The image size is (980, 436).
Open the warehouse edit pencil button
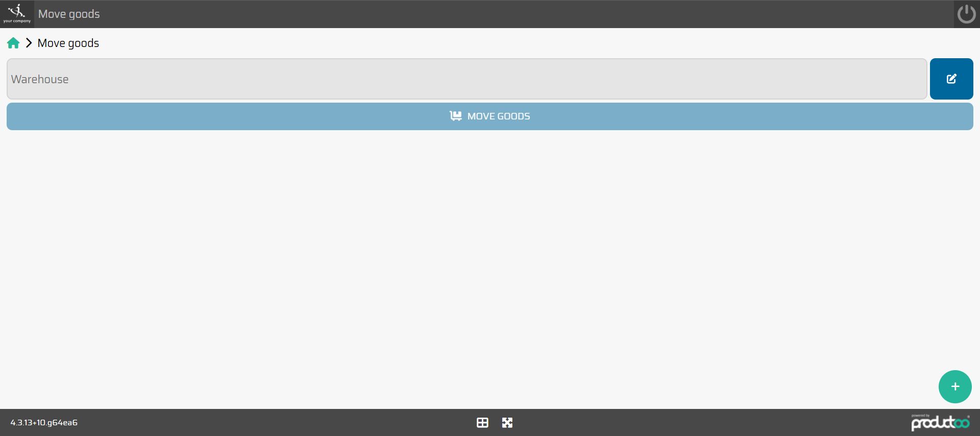pos(951,79)
